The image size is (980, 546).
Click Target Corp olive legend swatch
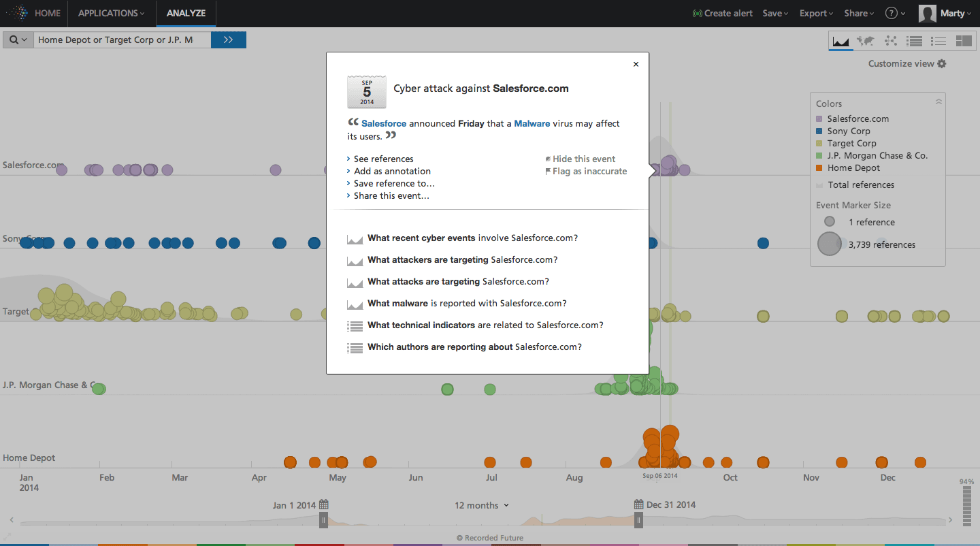pos(819,143)
